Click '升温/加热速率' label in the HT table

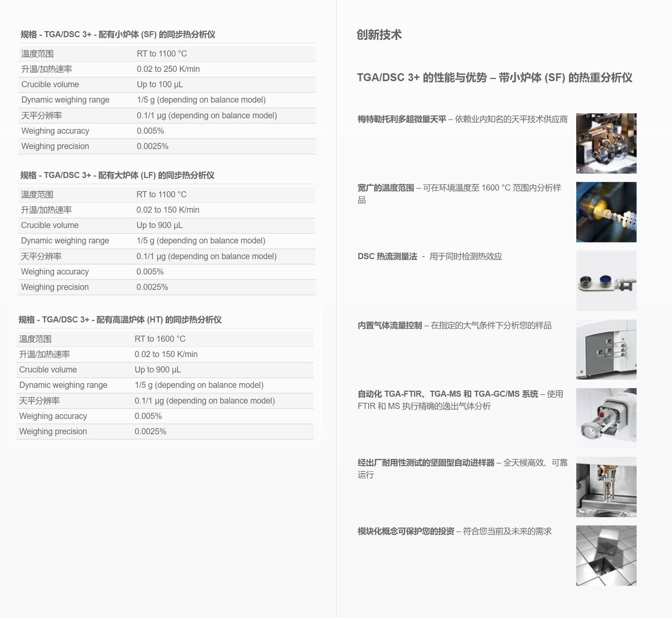[45, 354]
